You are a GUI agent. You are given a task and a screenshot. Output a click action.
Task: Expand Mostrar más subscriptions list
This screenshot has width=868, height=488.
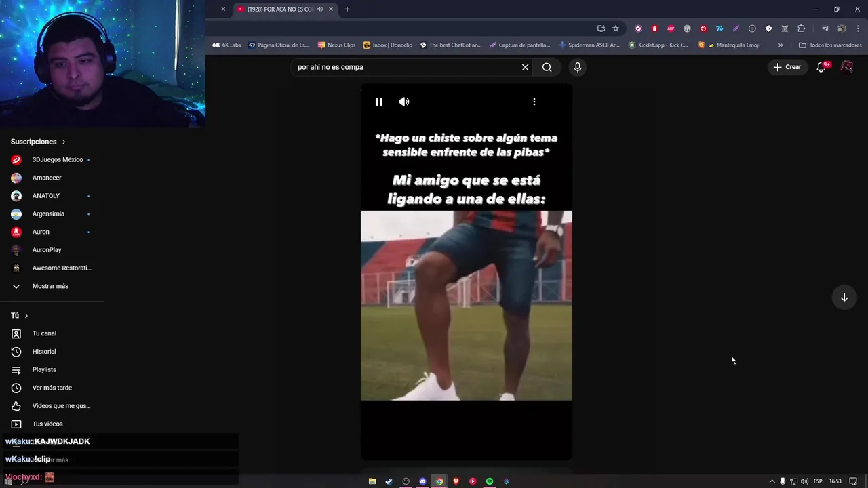coord(52,286)
